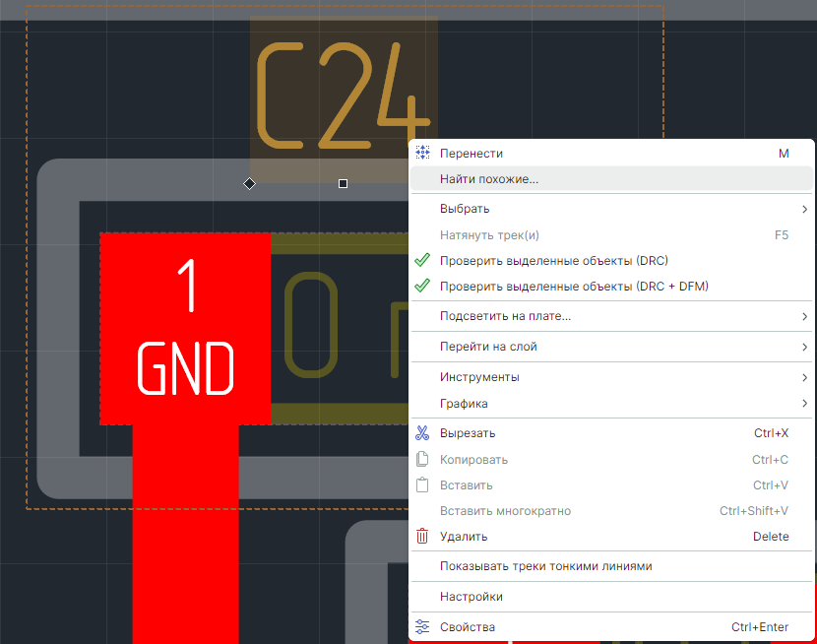
Task: Open the Выбрать submenu
Action: (611, 209)
